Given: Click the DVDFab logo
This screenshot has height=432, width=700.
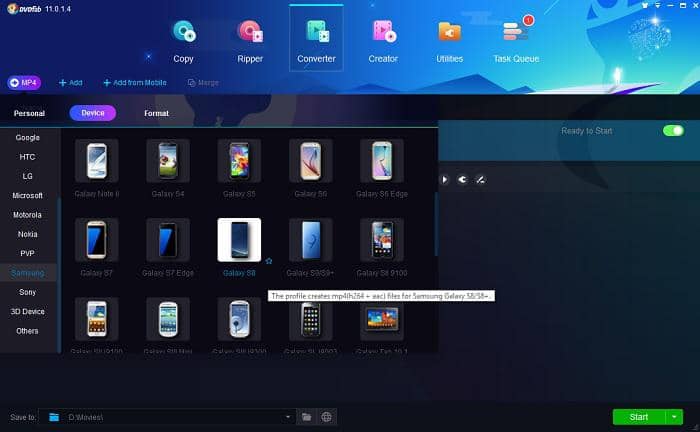Looking at the screenshot, I should coord(24,8).
